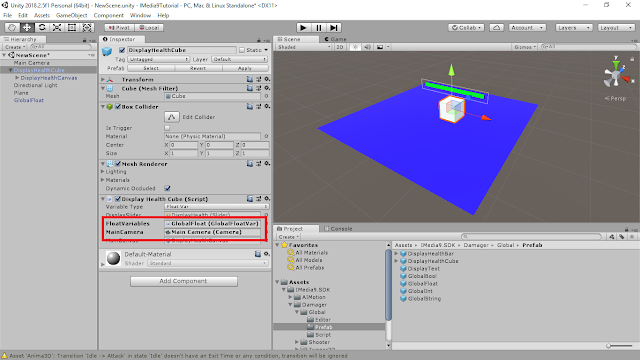Screen dimensions: 640x360
Task: Select the Rect transform tool
Action: (x=72, y=27)
